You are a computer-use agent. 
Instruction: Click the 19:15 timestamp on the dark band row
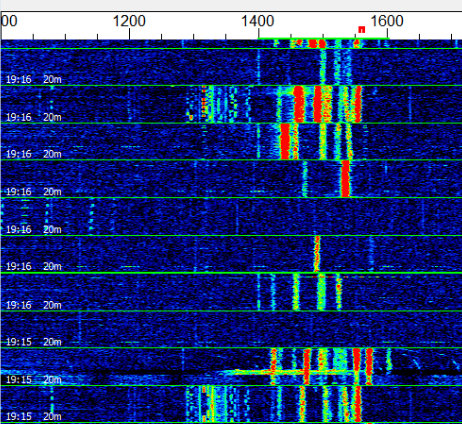tap(19, 379)
